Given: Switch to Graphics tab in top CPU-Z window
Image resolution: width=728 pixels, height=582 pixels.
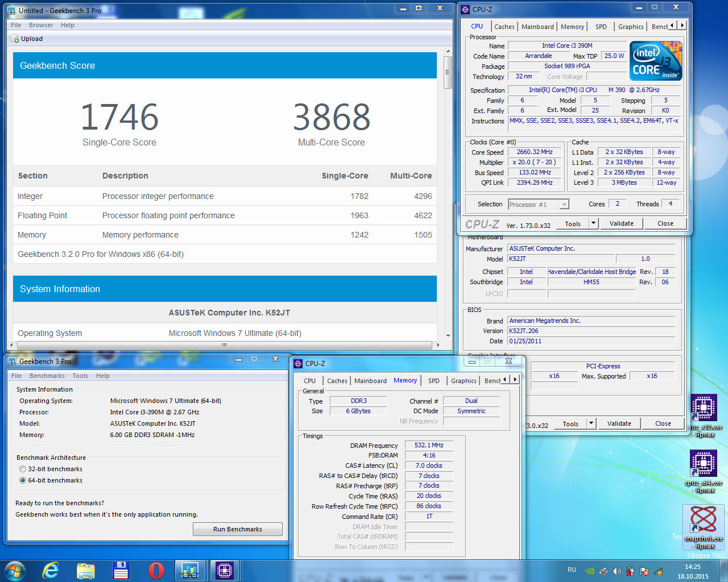Looking at the screenshot, I should coord(631,27).
